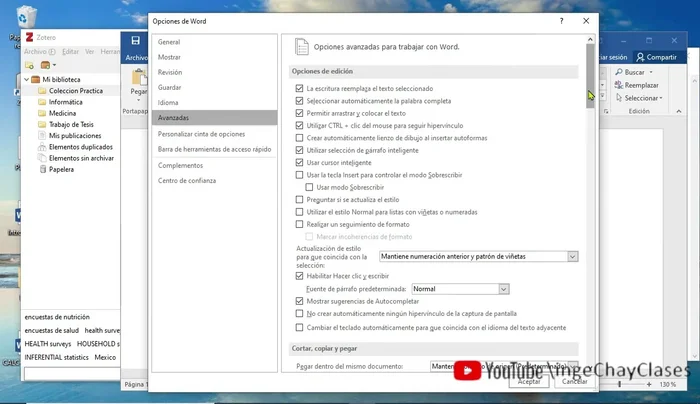Image resolution: width=700 pixels, height=404 pixels.
Task: Uncheck 'Mostrar sugerencias de Autocompletar'
Action: coord(300,301)
